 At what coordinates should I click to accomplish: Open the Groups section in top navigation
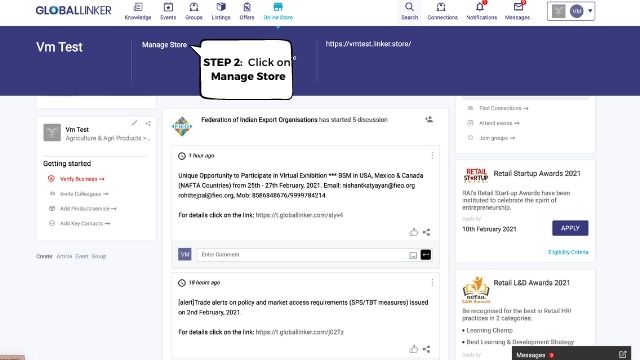[x=194, y=11]
